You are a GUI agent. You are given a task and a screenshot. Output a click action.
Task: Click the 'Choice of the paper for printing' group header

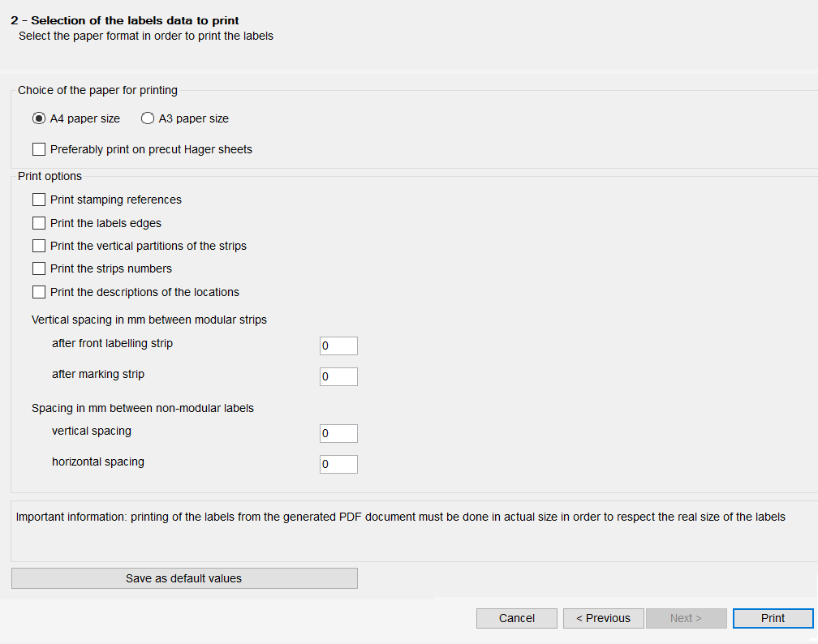[x=97, y=90]
